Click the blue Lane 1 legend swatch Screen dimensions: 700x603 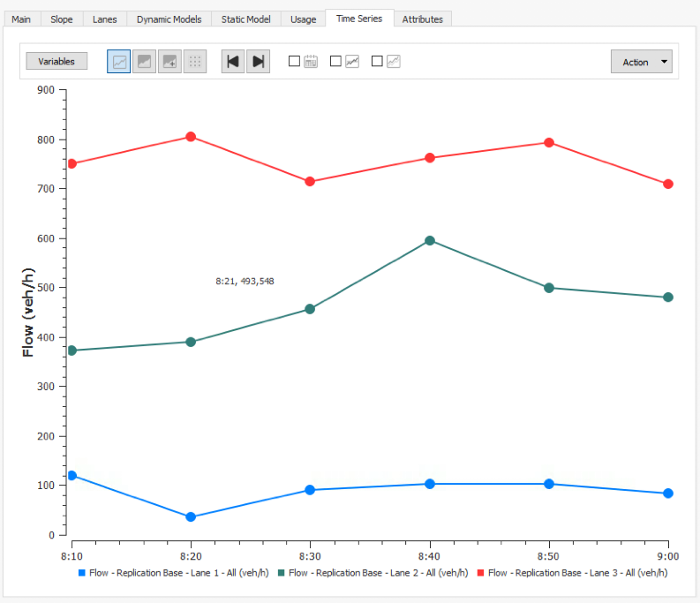(x=82, y=573)
